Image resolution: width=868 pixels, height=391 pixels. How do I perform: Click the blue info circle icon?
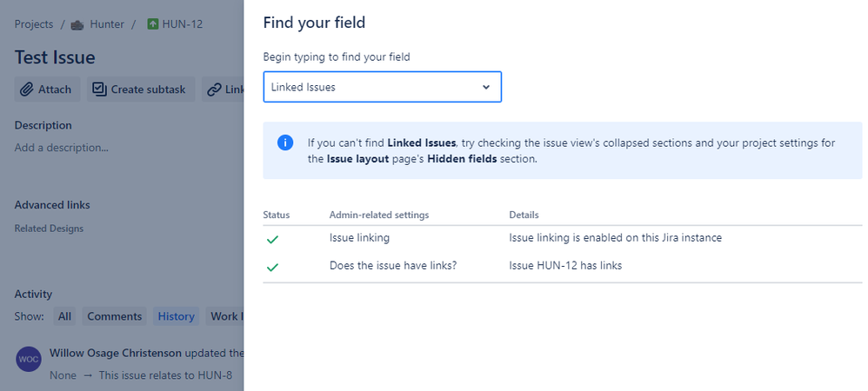coord(285,142)
